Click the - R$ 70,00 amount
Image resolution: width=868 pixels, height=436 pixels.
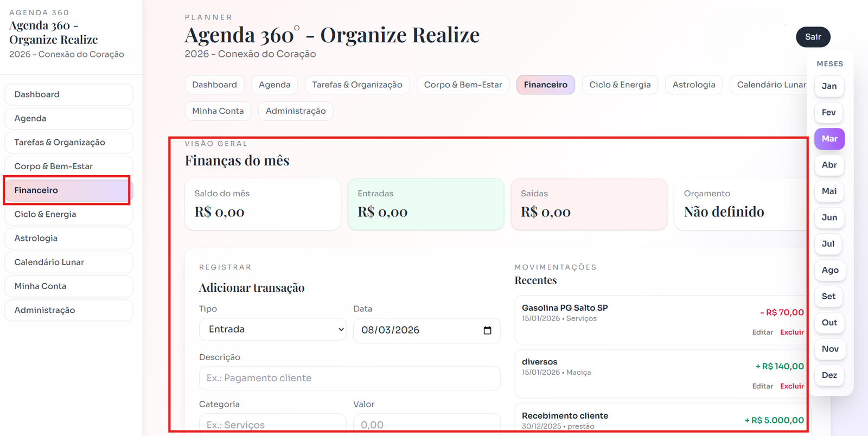(x=782, y=313)
